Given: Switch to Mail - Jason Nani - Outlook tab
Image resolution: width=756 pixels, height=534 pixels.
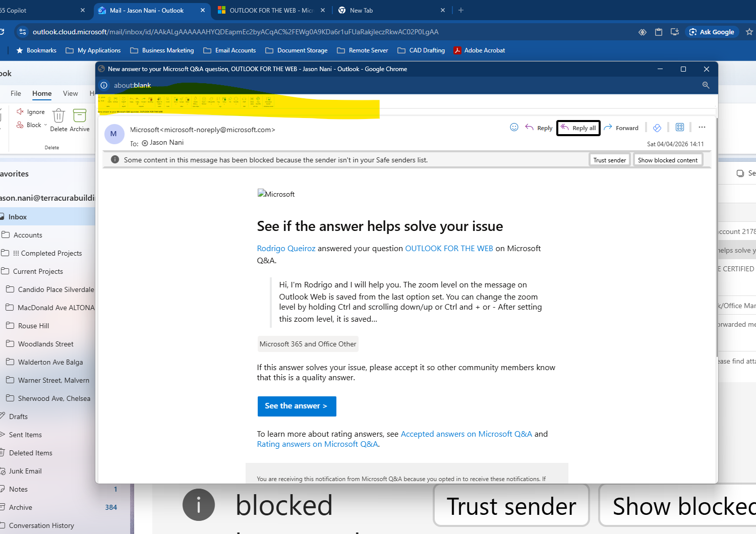Looking at the screenshot, I should (x=152, y=10).
